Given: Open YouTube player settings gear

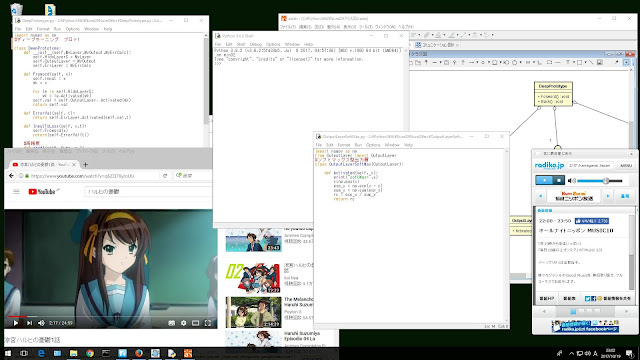Looking at the screenshot, I should (x=184, y=323).
